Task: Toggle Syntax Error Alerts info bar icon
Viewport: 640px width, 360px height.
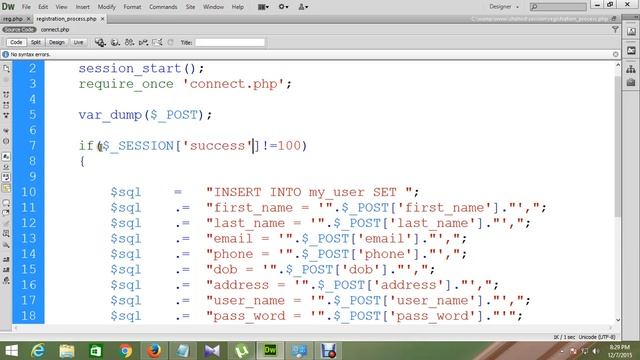Action: 6,188
